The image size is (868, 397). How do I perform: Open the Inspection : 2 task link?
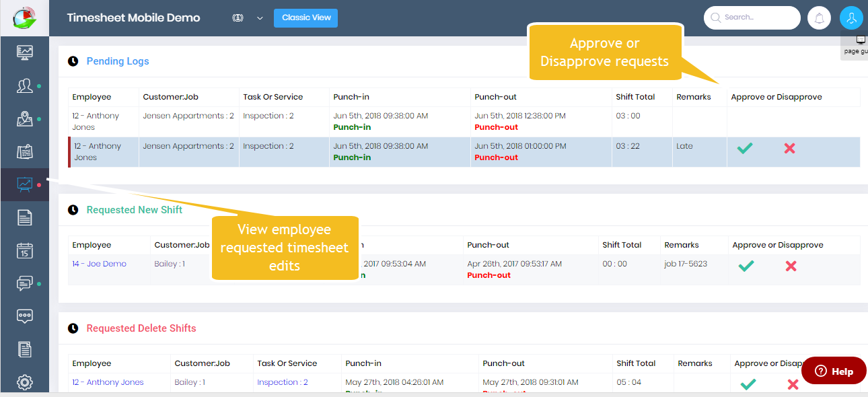click(282, 382)
